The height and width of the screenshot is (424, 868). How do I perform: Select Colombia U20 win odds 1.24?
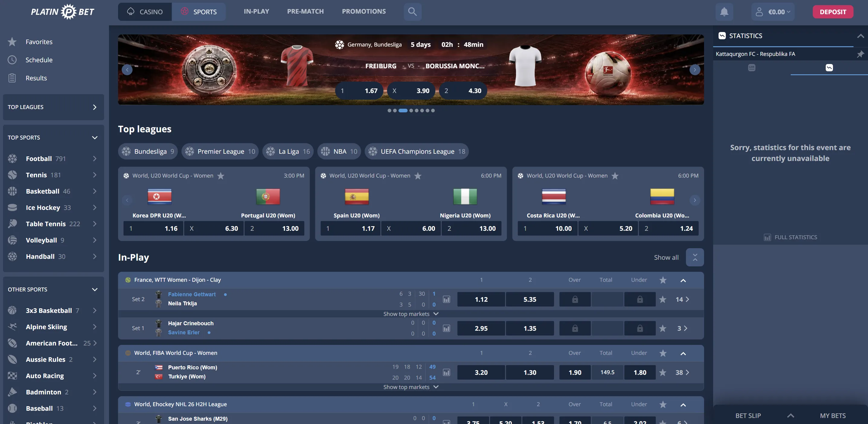pos(669,228)
